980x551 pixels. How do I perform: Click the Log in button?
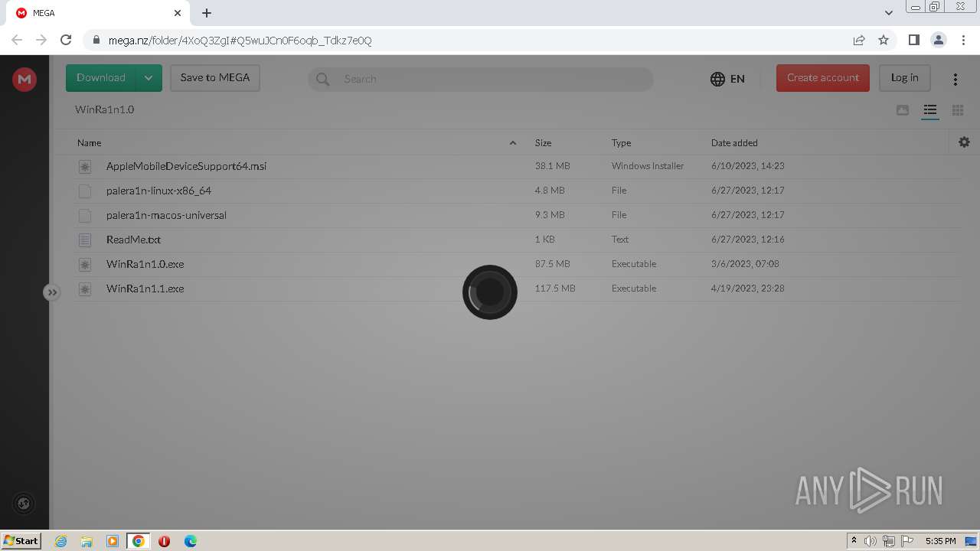(904, 78)
